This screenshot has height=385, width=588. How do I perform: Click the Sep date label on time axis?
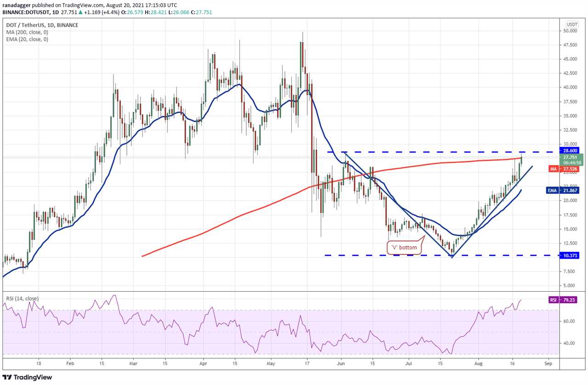[x=548, y=362]
